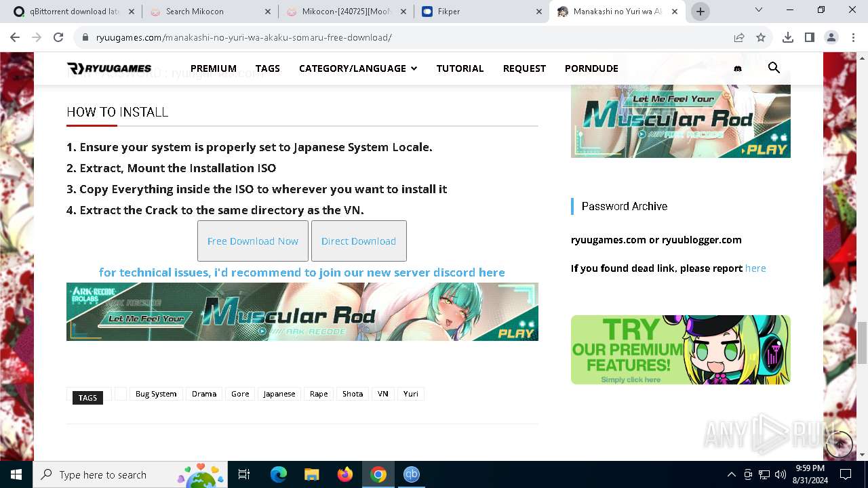Open File Explorer from the taskbar
This screenshot has height=488, width=868.
[x=312, y=474]
